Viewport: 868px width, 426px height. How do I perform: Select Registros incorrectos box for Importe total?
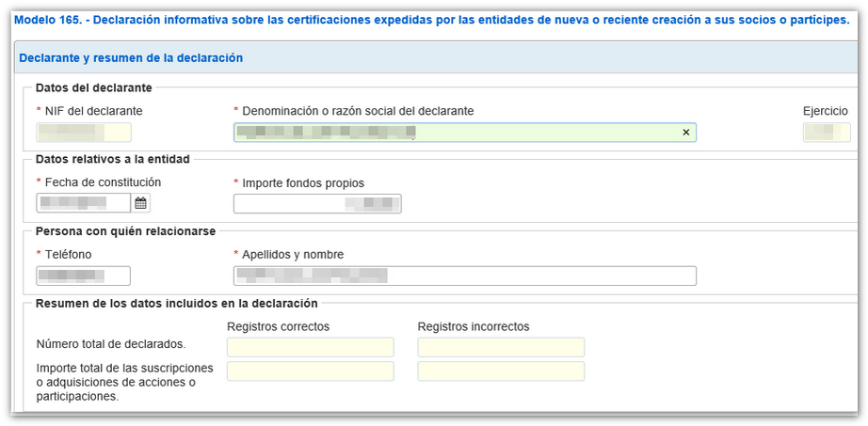point(501,371)
